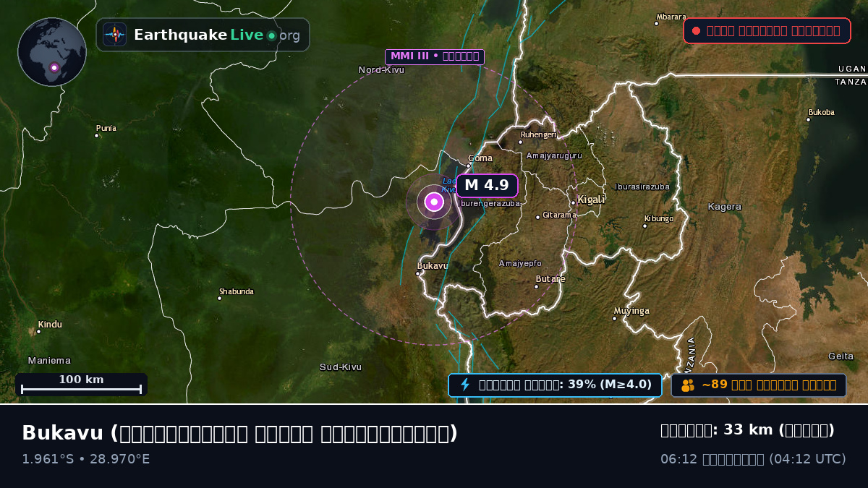Screen dimensions: 868x488
Task: Click the Iburasirazuba province label
Action: [642, 187]
